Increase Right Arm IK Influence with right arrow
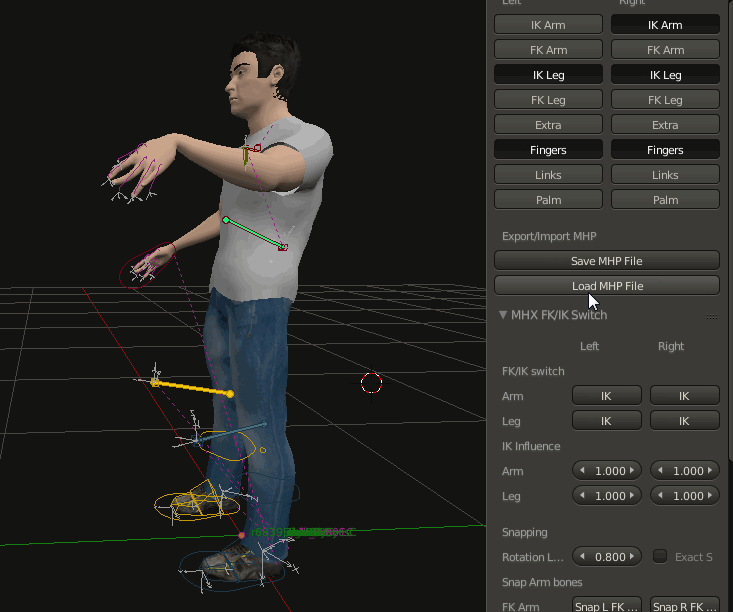This screenshot has height=612, width=733. (x=710, y=470)
